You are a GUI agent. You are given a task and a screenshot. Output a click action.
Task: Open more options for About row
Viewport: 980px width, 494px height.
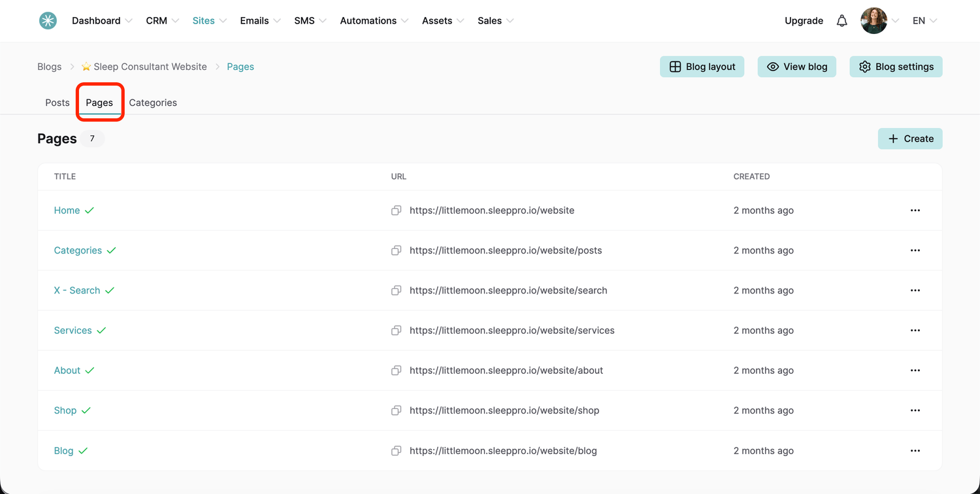point(915,370)
